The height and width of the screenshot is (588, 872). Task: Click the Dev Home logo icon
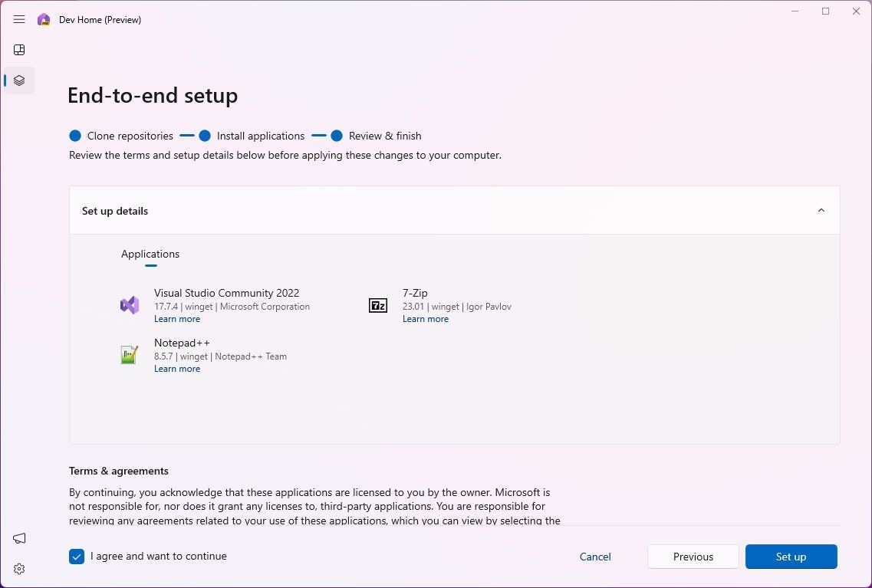[44, 19]
